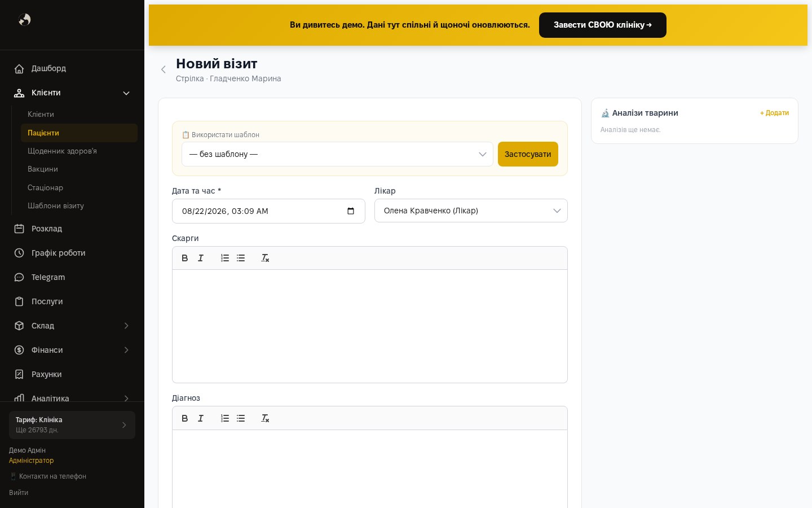The image size is (812, 508).
Task: Open the Лікар doctor dropdown
Action: [x=471, y=211]
